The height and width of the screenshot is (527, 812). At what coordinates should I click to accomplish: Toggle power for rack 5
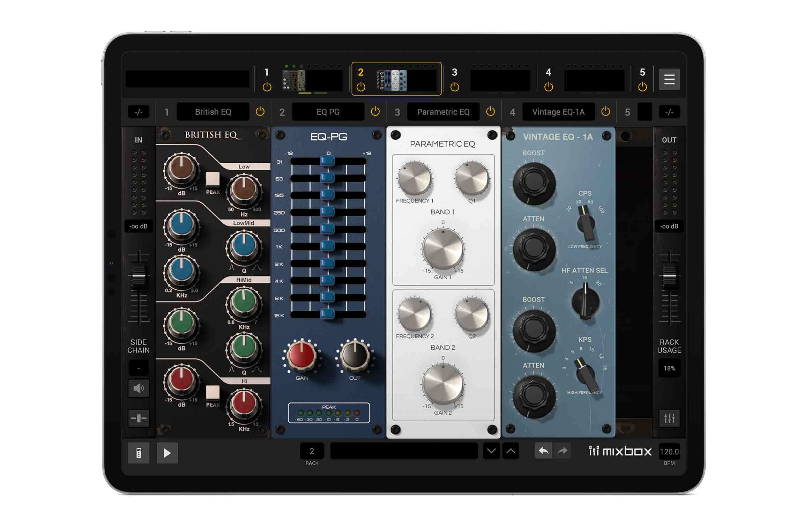point(642,87)
